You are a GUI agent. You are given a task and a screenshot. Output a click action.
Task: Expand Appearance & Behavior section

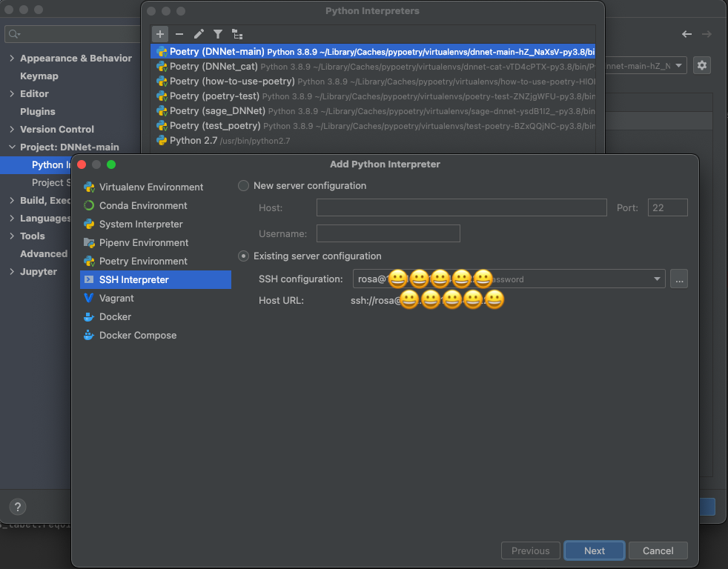[x=12, y=58]
